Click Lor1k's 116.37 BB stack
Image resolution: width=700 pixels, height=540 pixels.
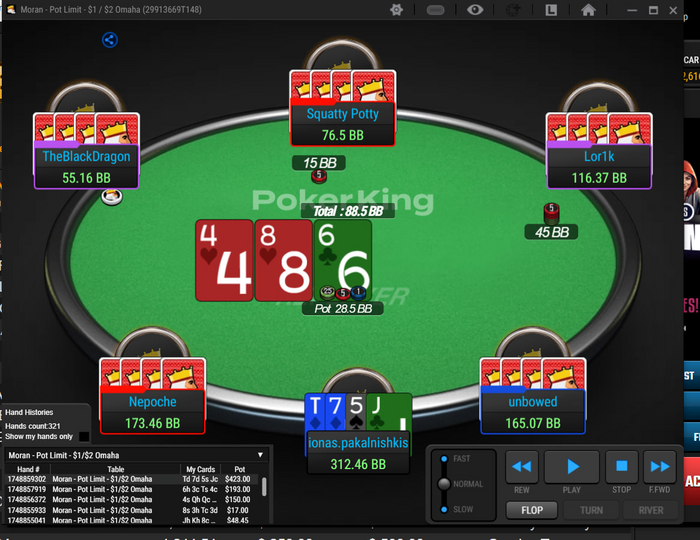(x=599, y=178)
